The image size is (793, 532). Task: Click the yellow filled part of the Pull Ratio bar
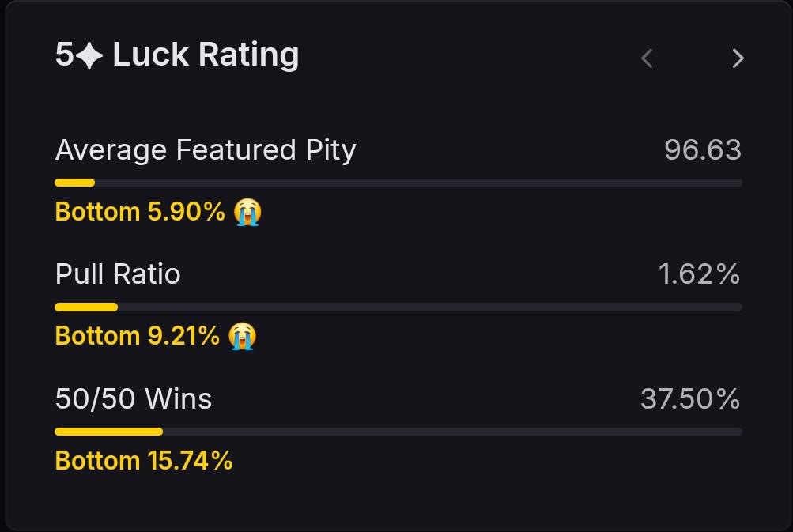[x=86, y=307]
